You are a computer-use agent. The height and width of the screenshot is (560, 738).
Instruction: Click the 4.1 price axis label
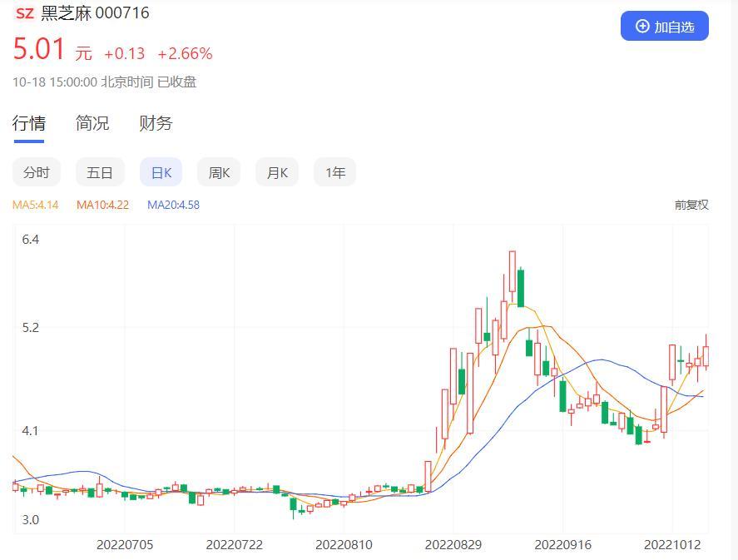[x=31, y=430]
